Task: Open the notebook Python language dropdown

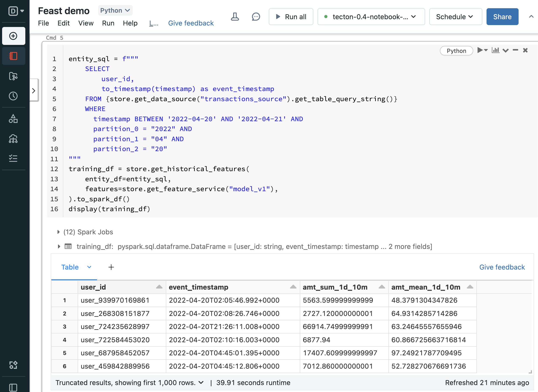Action: click(115, 11)
